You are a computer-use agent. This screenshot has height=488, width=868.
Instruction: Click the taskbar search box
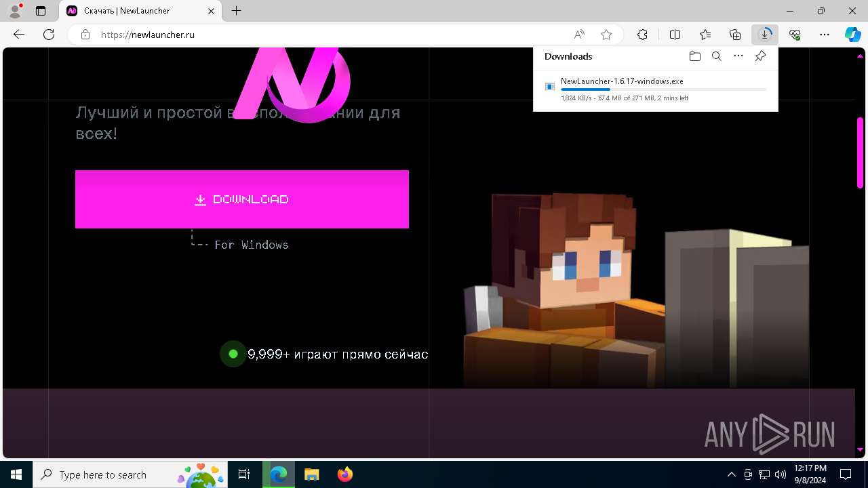(131, 474)
